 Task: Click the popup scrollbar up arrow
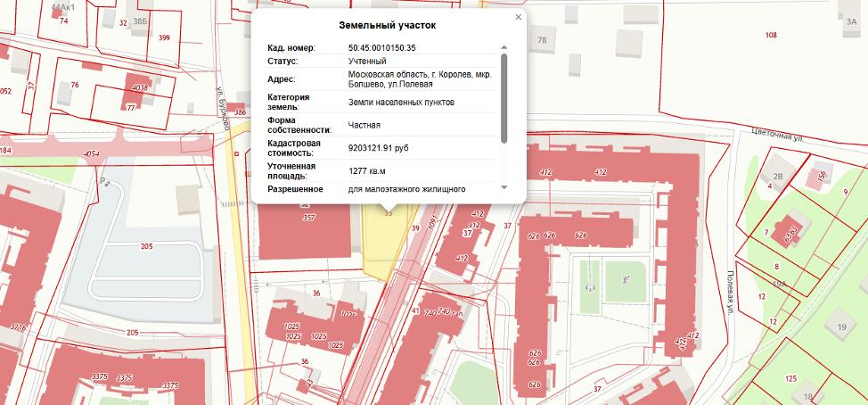pyautogui.click(x=504, y=47)
